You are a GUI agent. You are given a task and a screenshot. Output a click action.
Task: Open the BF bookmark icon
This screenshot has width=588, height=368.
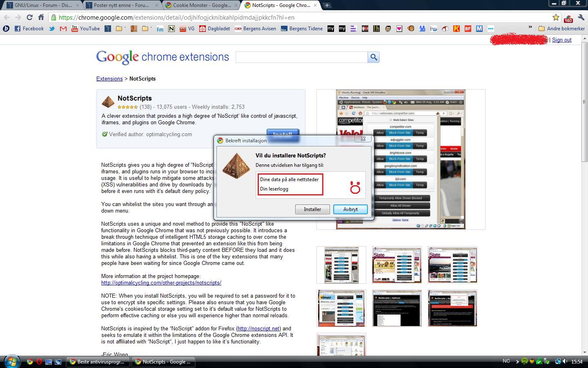pyautogui.click(x=468, y=29)
